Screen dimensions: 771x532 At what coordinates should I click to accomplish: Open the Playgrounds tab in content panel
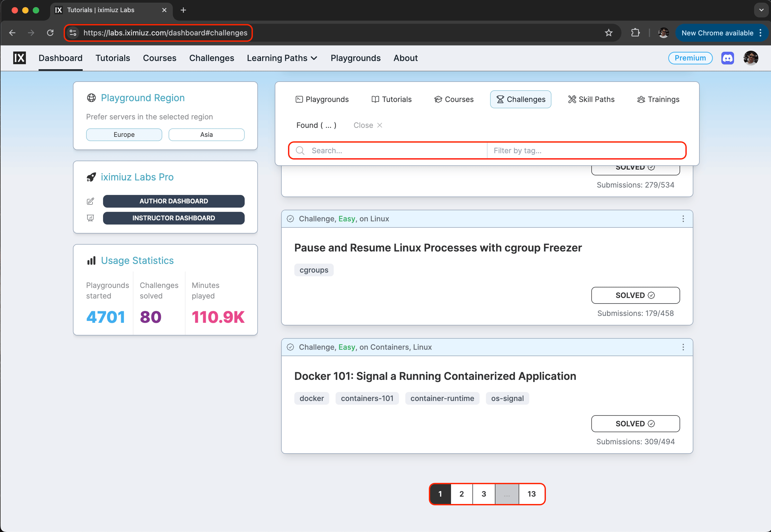(x=322, y=99)
